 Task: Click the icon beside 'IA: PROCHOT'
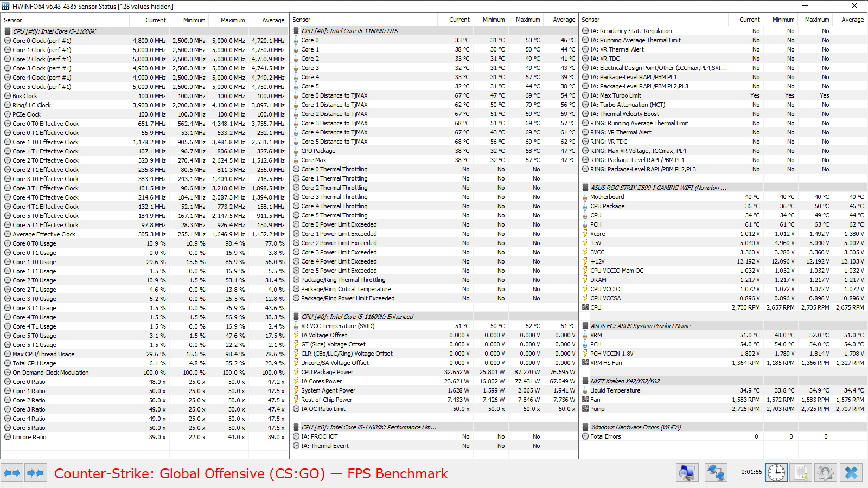click(296, 436)
